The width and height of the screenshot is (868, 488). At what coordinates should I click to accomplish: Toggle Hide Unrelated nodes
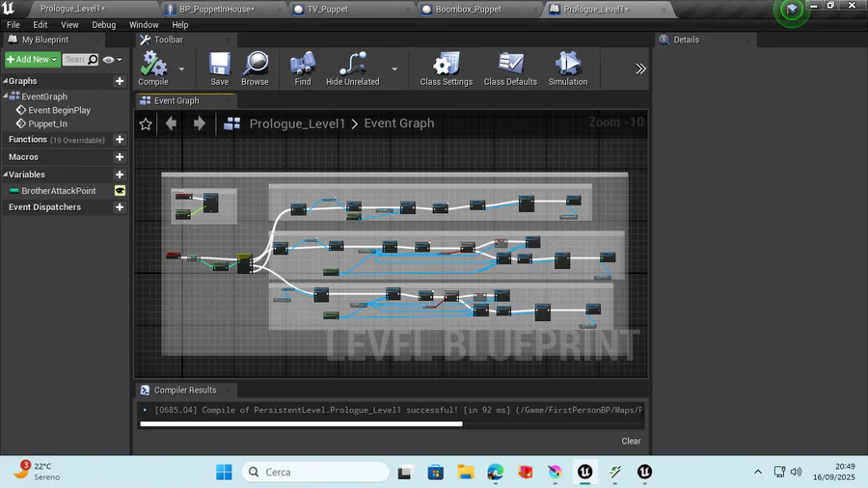353,68
